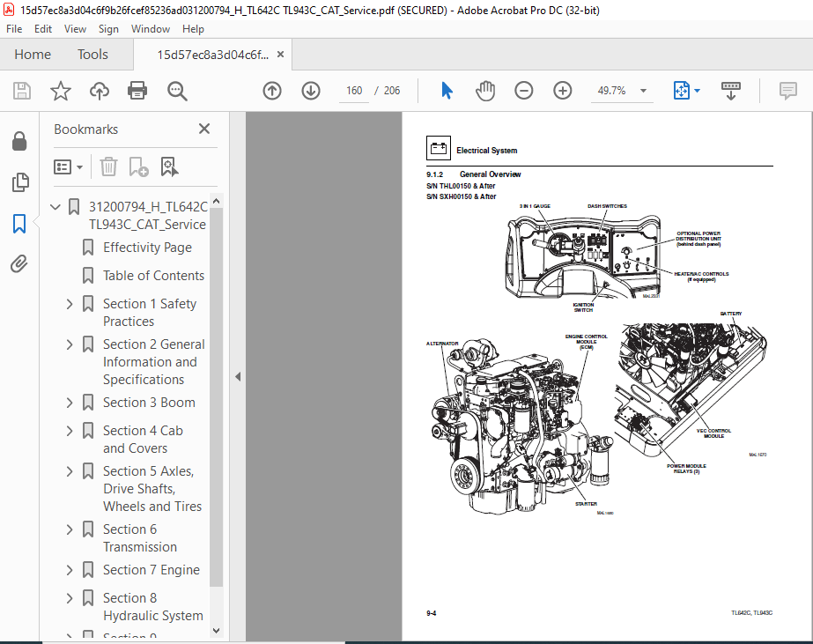Toggle the Bookmarks panel icon
Image resolution: width=813 pixels, height=644 pixels.
tap(19, 224)
